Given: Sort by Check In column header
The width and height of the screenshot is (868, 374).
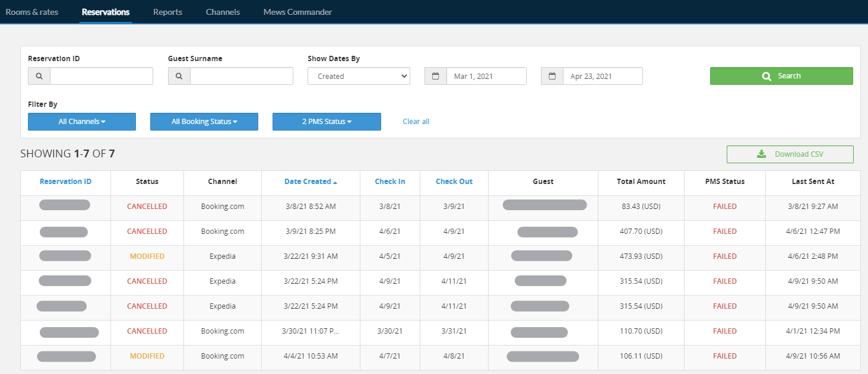Looking at the screenshot, I should coord(390,182).
